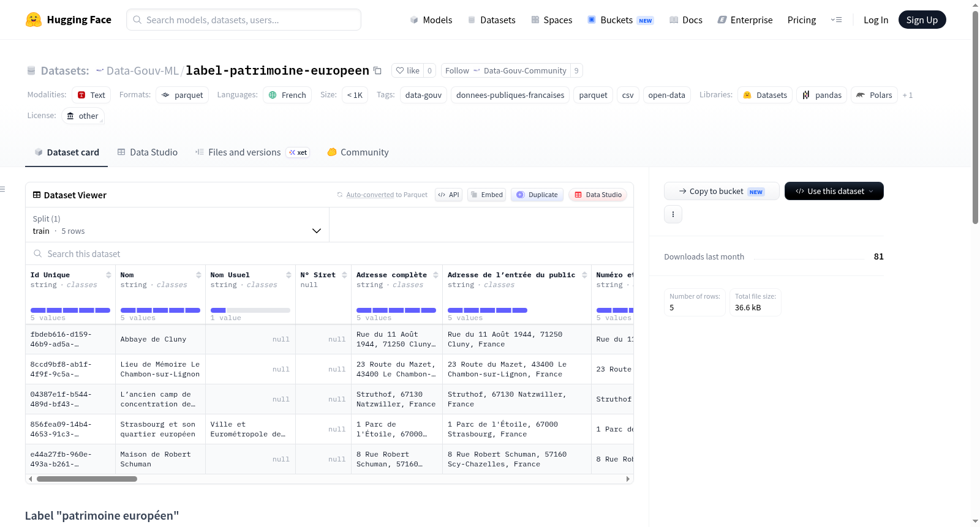Click sort icon on Adresse complète column
Image resolution: width=980 pixels, height=527 pixels.
[435, 275]
